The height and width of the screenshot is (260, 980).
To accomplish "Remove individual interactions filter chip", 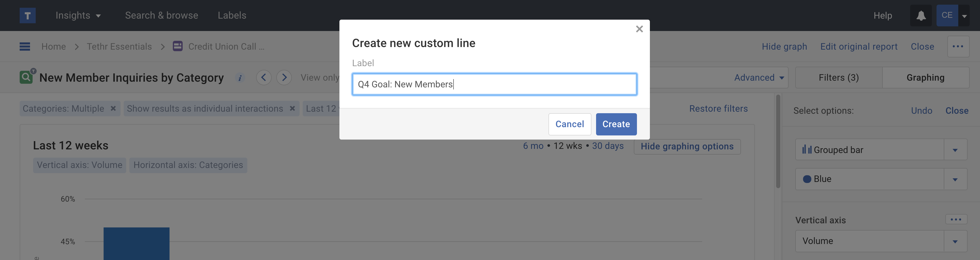I will (292, 109).
